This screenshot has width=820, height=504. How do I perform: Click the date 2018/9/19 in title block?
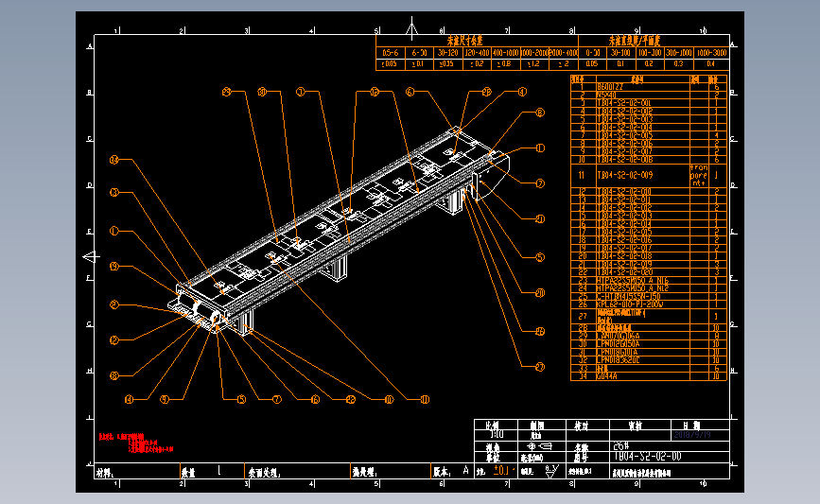(x=692, y=435)
